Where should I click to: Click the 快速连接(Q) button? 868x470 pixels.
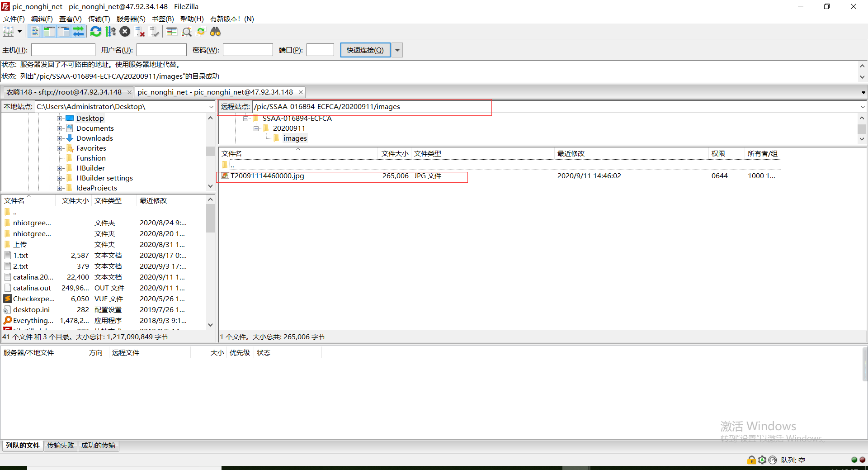coord(365,50)
